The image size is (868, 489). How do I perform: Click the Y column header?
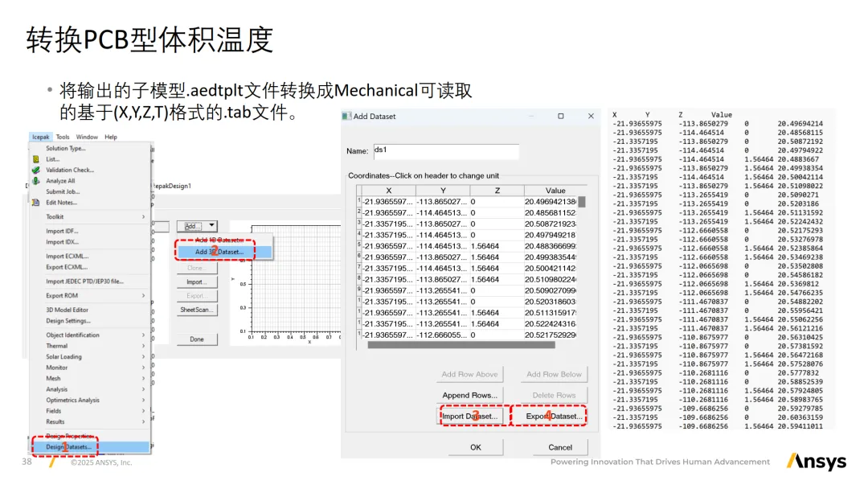[x=443, y=191]
